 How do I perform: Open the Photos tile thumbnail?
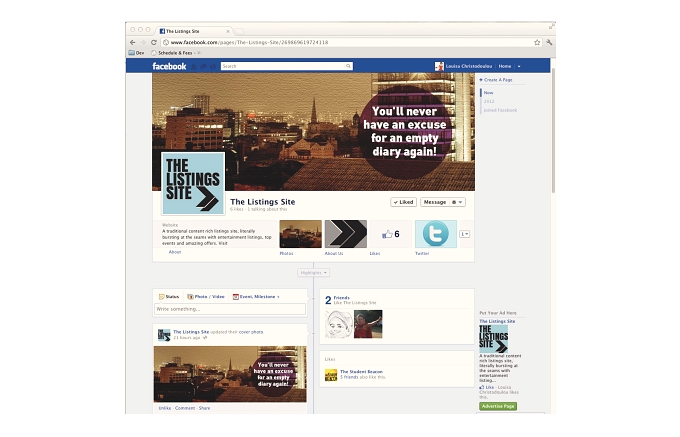tap(301, 234)
